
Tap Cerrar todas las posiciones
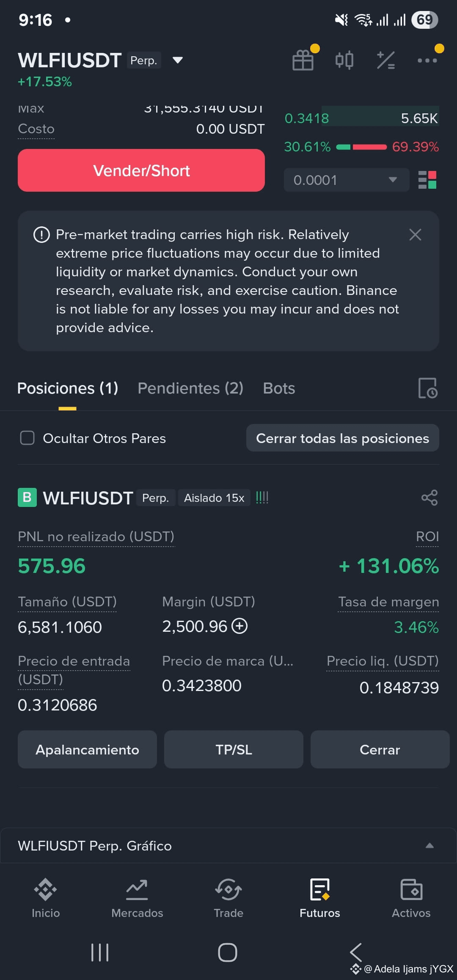point(342,438)
